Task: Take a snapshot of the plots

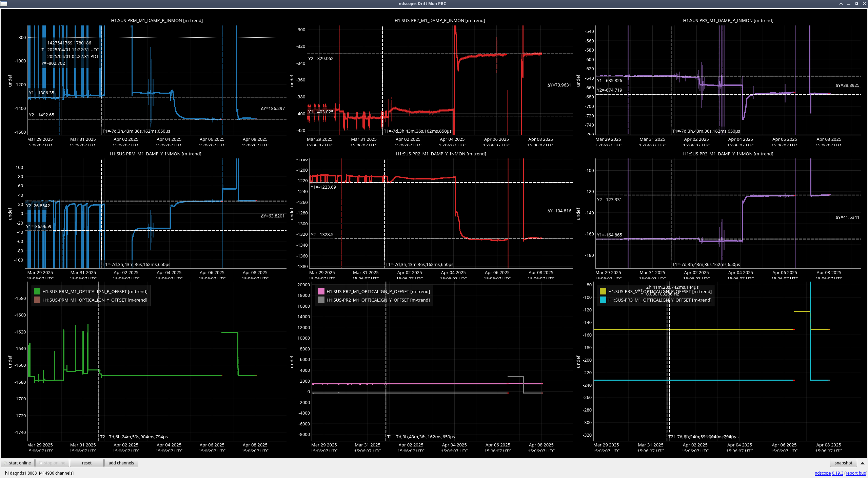Action: 843,463
